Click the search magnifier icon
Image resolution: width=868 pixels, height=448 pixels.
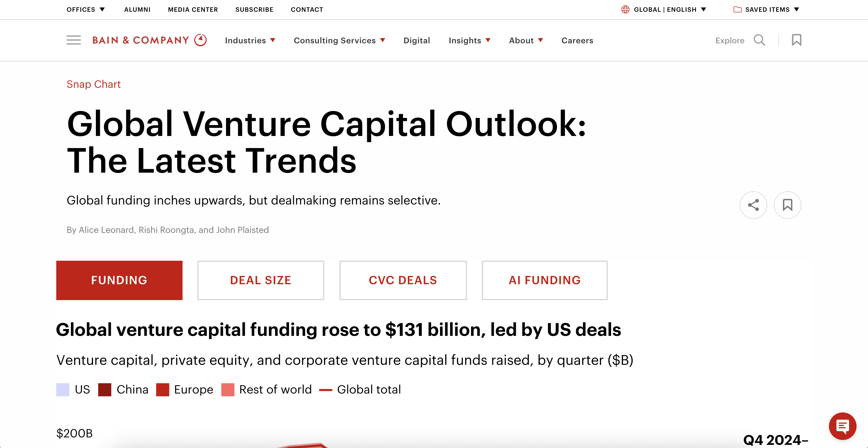(x=759, y=40)
